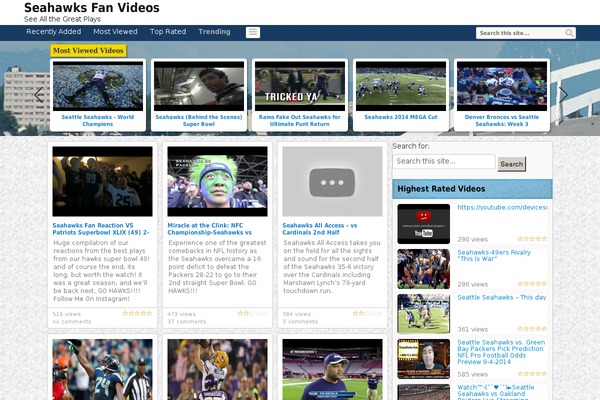Image resolution: width=600 pixels, height=400 pixels.
Task: Rate Miracle at the Clink video stars
Action: pos(253,313)
